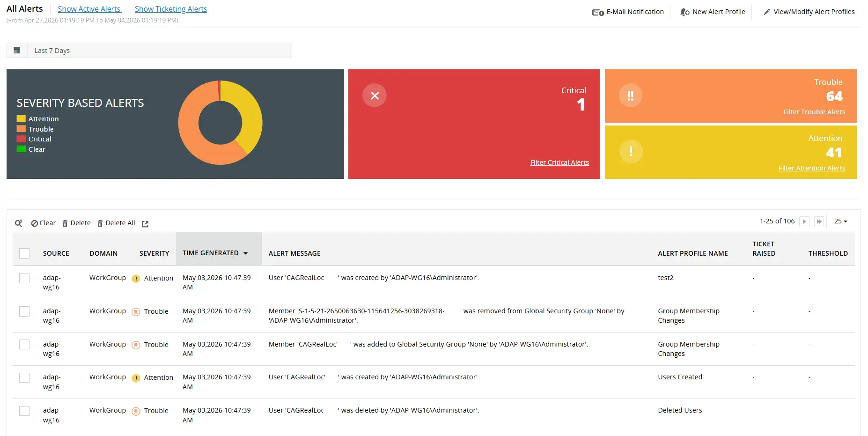Check the box for 'was added' alert row
868x436 pixels.
coord(24,345)
